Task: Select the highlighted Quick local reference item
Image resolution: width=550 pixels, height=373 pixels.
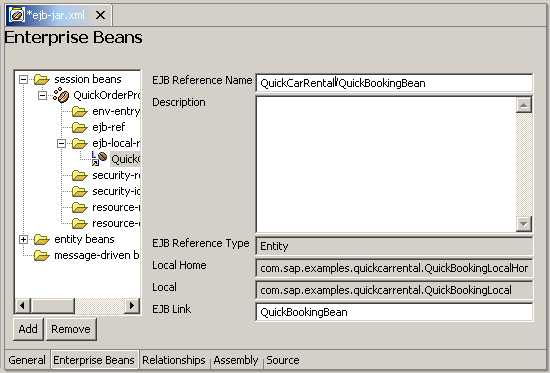Action: pos(125,159)
